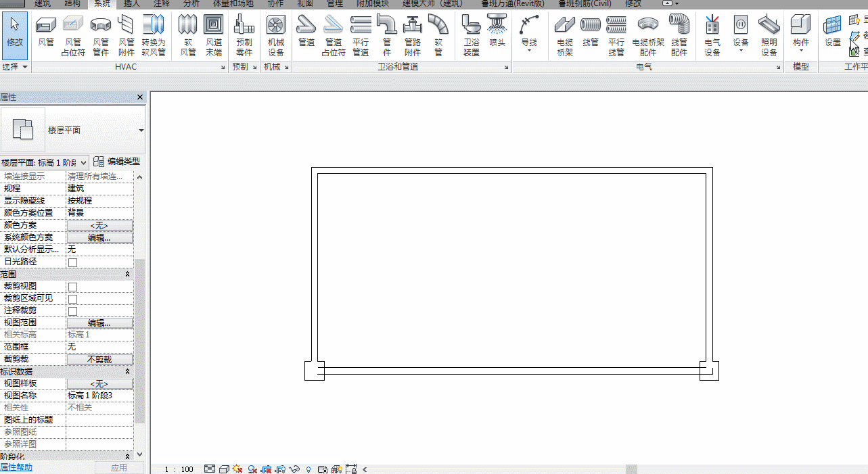Viewport: 868px width, 474px height.
Task: Click the 卫浴装置 plumbing fixture tool
Action: (x=472, y=34)
